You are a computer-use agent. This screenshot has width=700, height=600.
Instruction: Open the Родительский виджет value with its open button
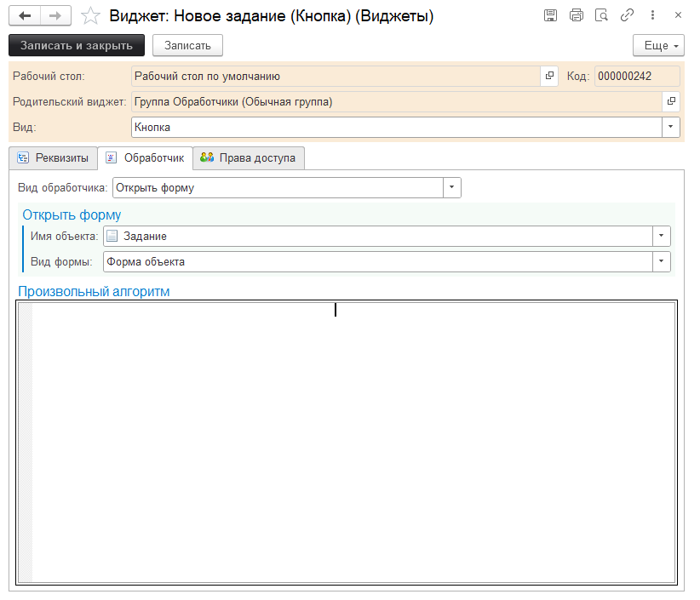(x=672, y=102)
